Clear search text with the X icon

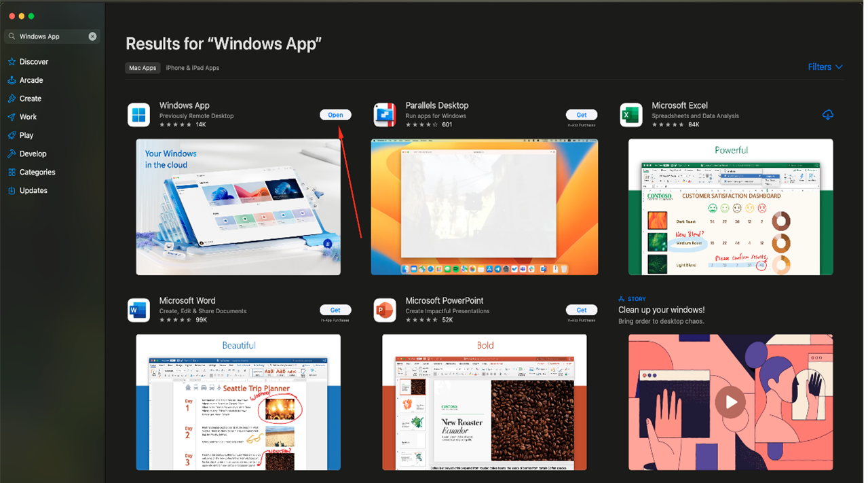pyautogui.click(x=92, y=37)
